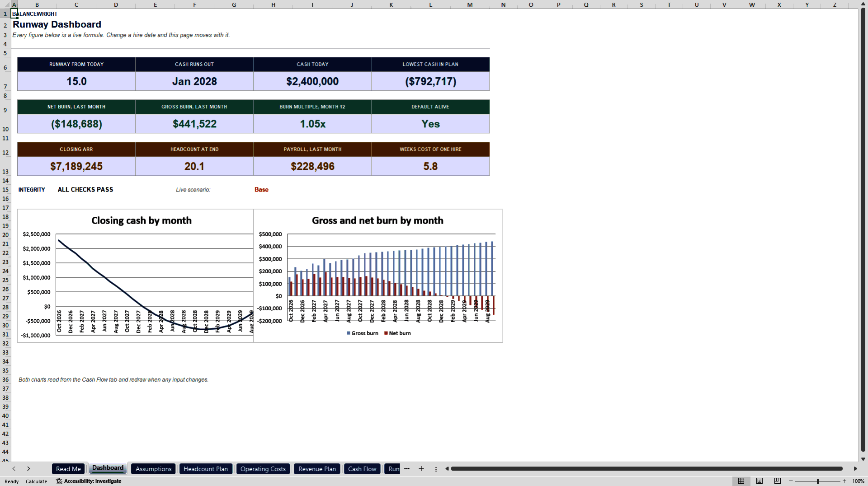Select column B header
Screen dimensions: 868x486
37,5
